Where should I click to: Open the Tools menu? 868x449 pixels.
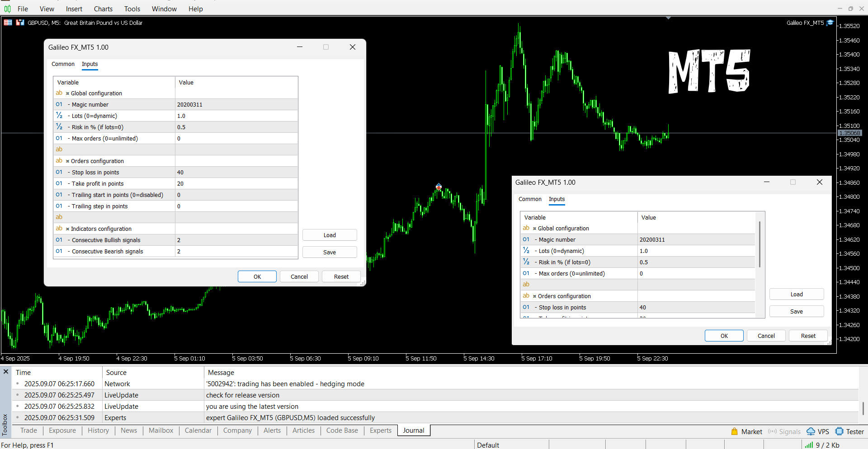[x=132, y=9]
